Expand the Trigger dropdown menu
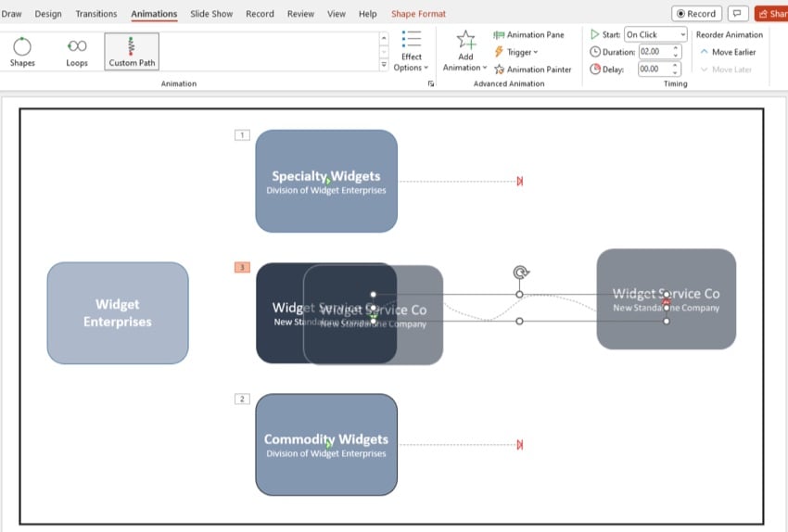This screenshot has width=788, height=532. pyautogui.click(x=515, y=52)
